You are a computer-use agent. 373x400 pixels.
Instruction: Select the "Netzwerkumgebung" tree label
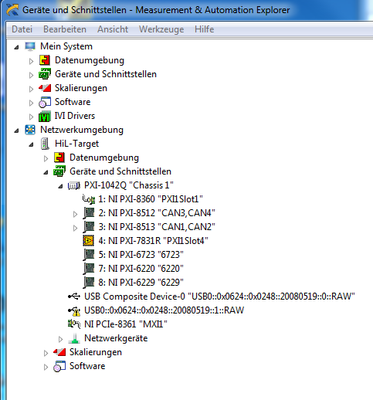(82, 130)
